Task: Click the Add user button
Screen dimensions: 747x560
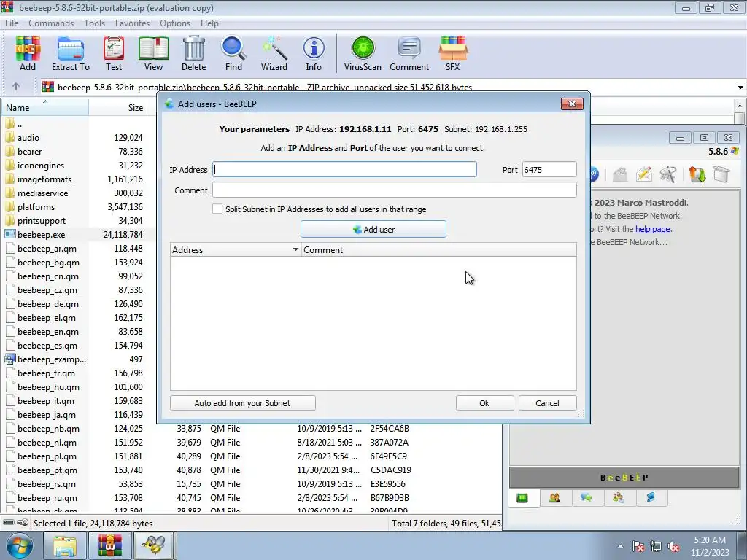Action: tap(373, 229)
